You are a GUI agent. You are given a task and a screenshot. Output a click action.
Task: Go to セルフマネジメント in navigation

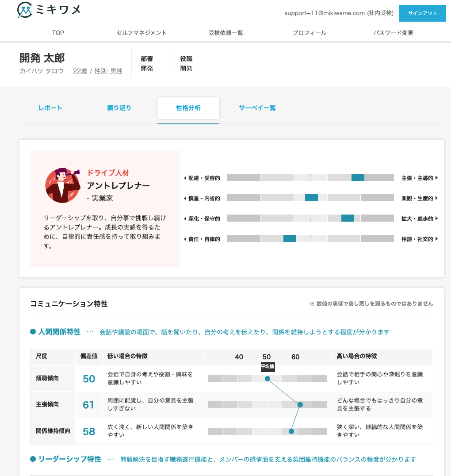tap(141, 33)
